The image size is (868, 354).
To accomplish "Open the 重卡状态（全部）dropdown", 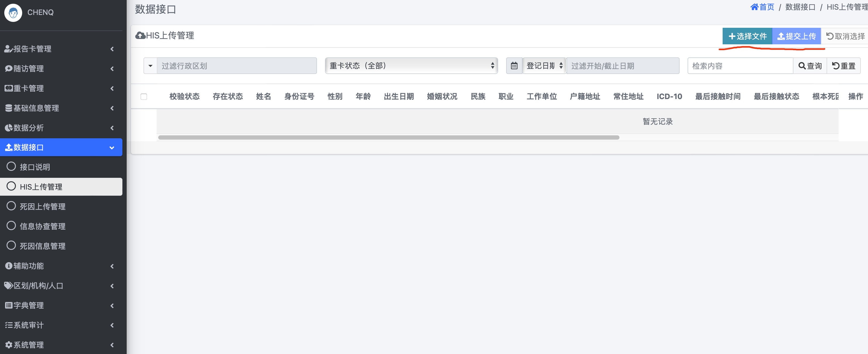I will point(411,66).
